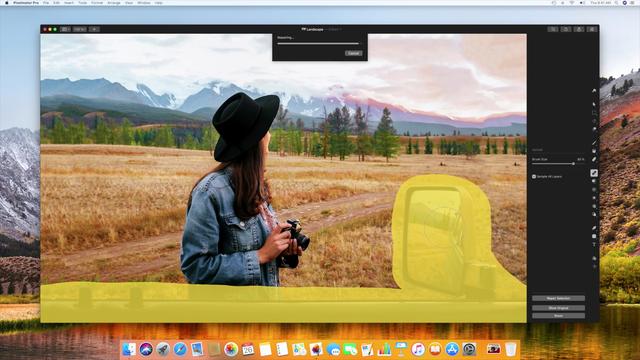The image size is (640, 360).
Task: Click the plus Add button in the title bar
Action: 94,29
